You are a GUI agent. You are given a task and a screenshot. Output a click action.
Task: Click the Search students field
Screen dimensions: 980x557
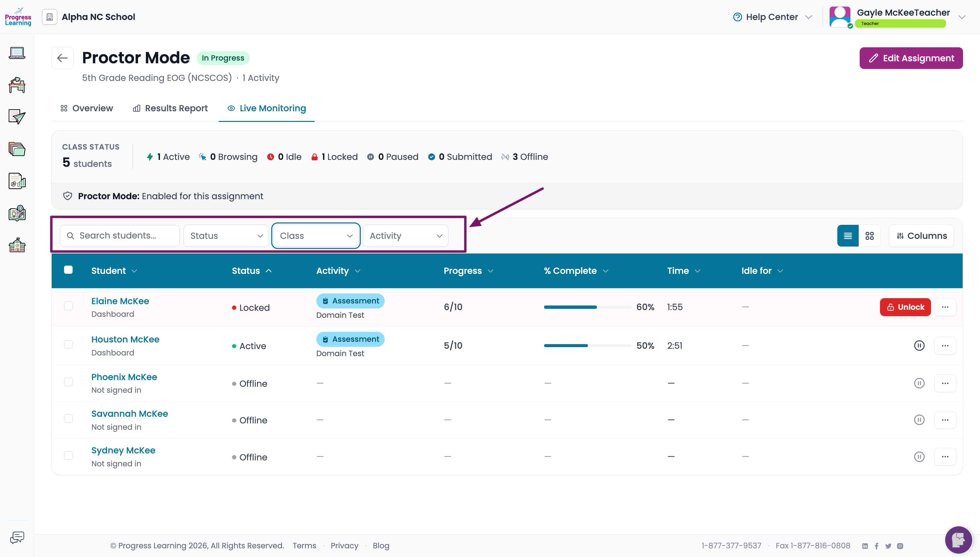(x=120, y=236)
